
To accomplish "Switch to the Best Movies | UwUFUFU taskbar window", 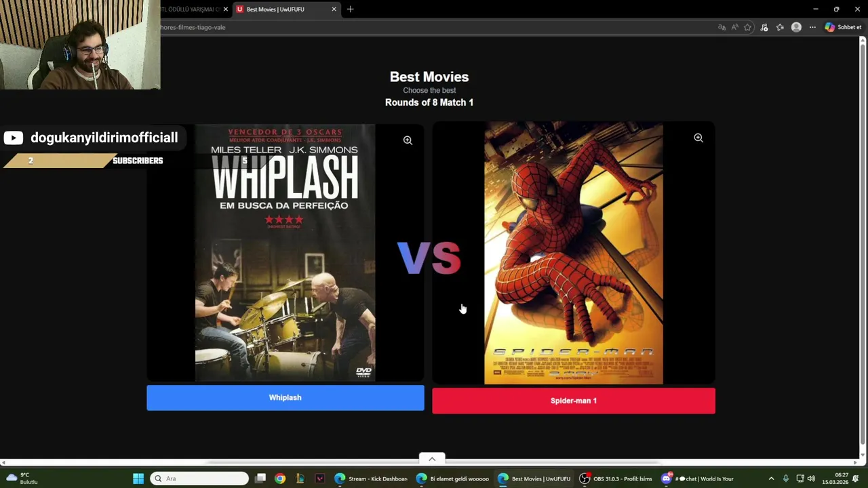I will pos(534,479).
